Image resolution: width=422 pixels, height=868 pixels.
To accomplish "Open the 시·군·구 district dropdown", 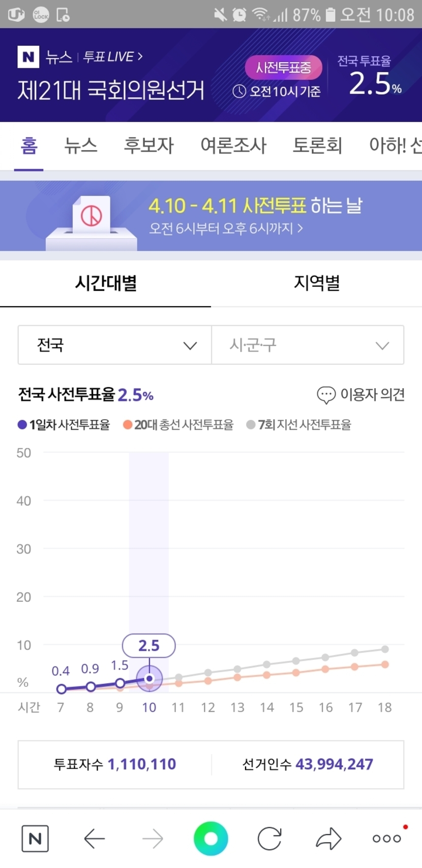I will click(308, 345).
